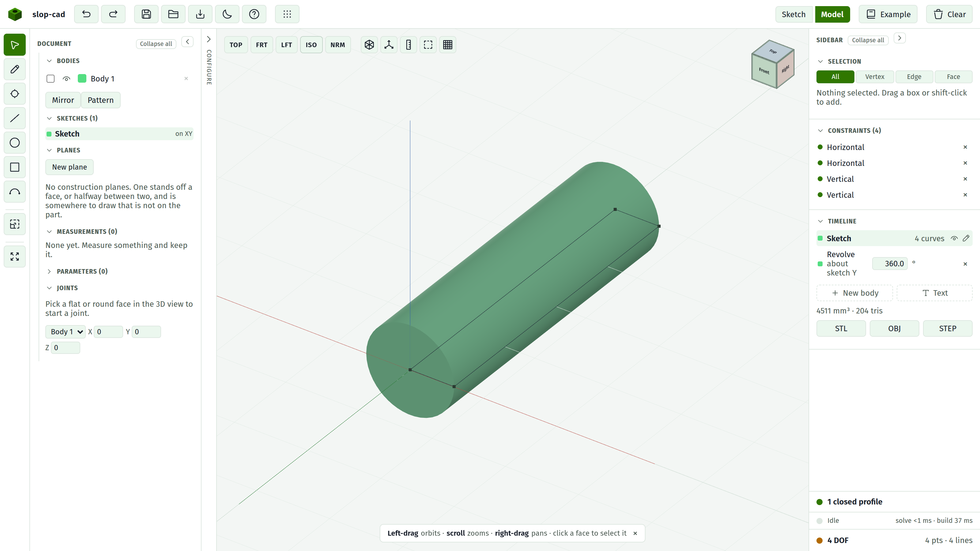This screenshot has width=980, height=551.
Task: Select the arrow select tool
Action: point(15,45)
